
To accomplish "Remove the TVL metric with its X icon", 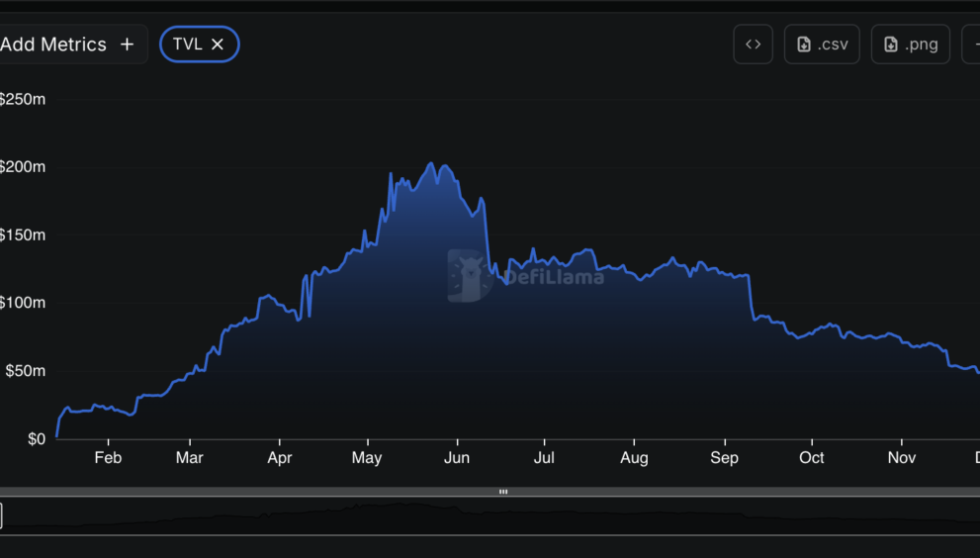I will tap(218, 45).
